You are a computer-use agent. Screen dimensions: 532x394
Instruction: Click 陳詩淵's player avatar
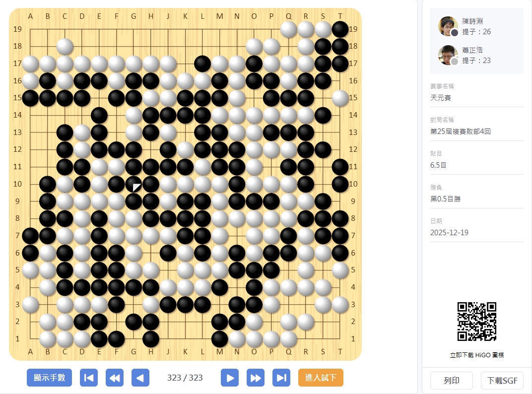click(448, 26)
